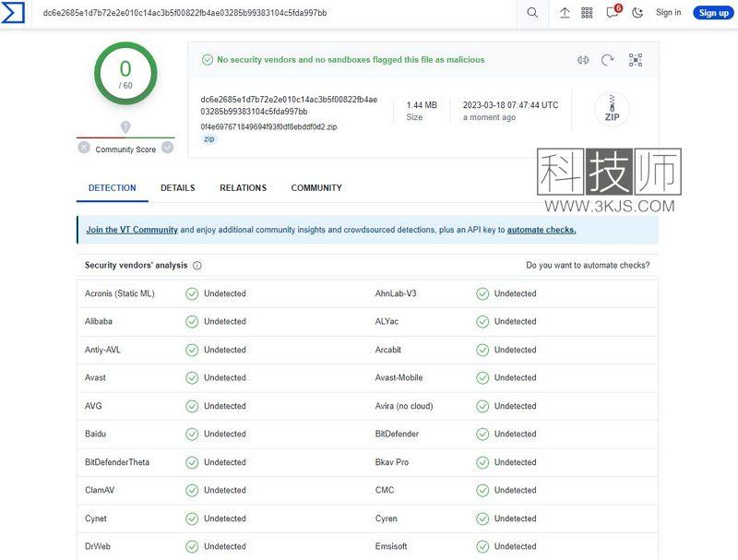Click the AhnLab-V3 undetected check icon
The image size is (738, 560).
[482, 293]
